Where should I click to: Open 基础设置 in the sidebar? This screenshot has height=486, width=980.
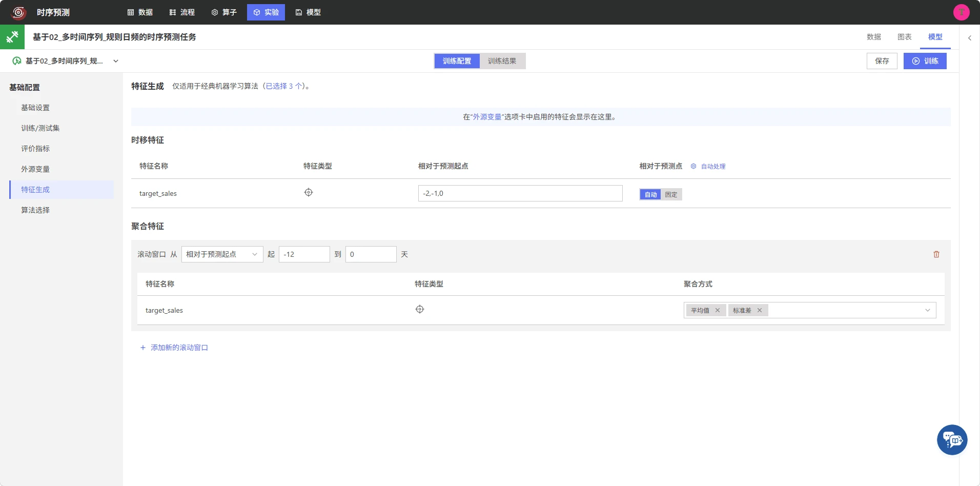[62, 108]
